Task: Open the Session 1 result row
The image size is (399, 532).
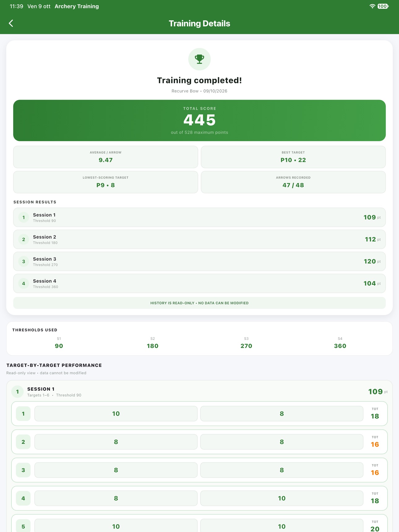Action: [x=199, y=217]
